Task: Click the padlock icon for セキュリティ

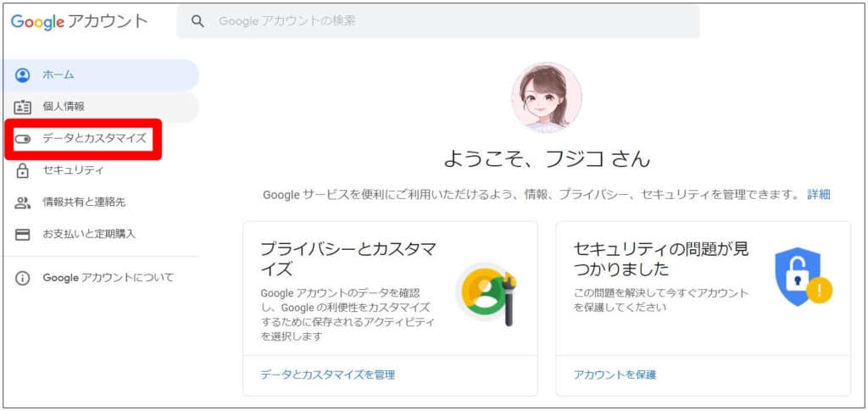Action: coord(23,170)
